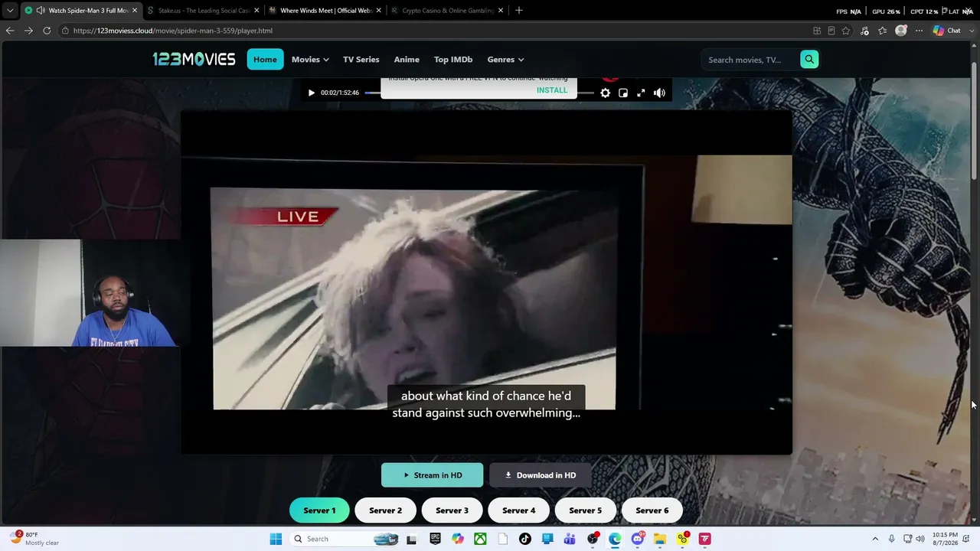Open the system tray volume control
Viewport: 980px width, 551px height.
(920, 539)
